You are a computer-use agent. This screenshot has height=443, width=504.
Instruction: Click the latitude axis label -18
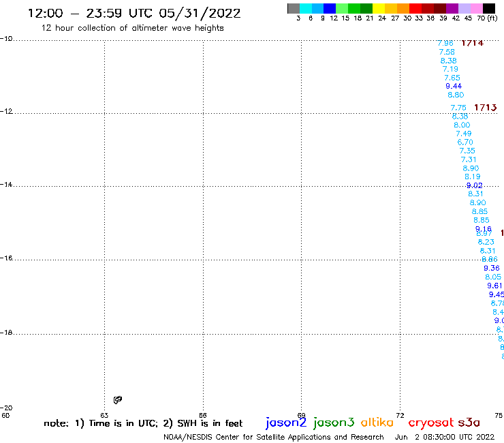pyautogui.click(x=6, y=333)
